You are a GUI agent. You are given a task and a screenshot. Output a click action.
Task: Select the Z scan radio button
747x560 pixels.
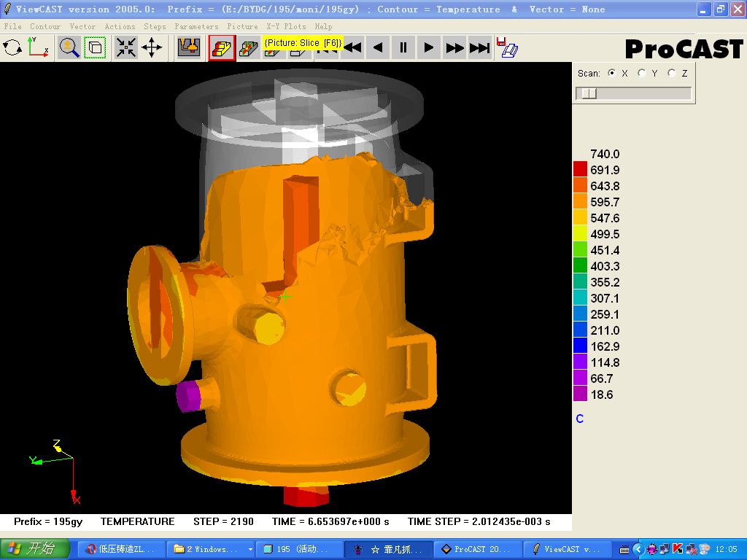(672, 73)
